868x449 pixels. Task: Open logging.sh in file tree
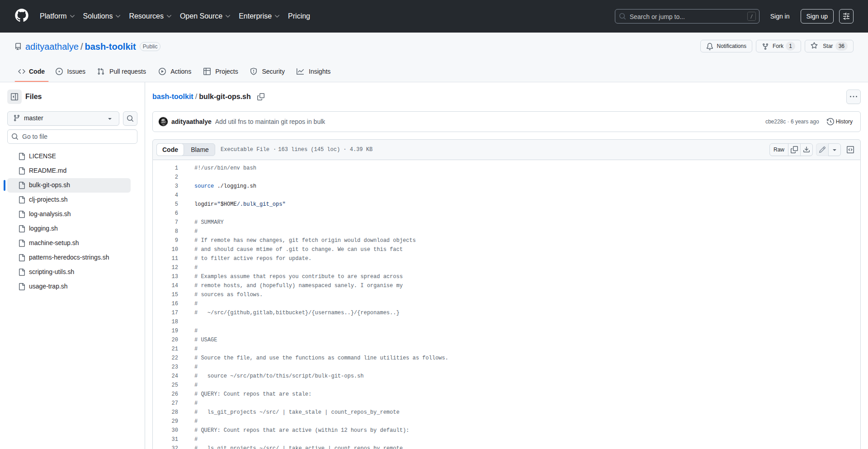pyautogui.click(x=69, y=228)
